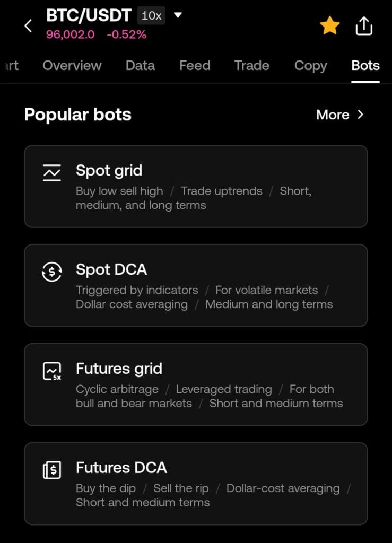392x543 pixels.
Task: Tap the Spot DCA dollar-cycle icon
Action: click(x=52, y=271)
